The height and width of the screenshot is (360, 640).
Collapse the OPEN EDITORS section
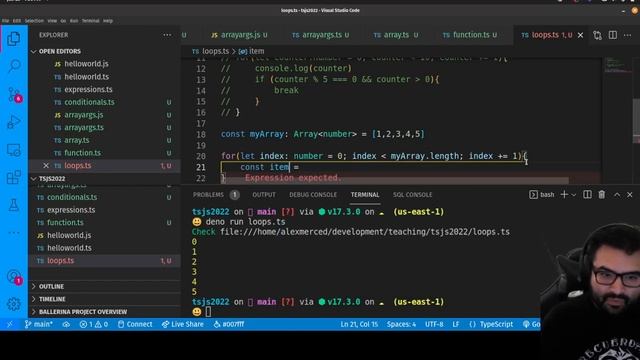(x=60, y=51)
